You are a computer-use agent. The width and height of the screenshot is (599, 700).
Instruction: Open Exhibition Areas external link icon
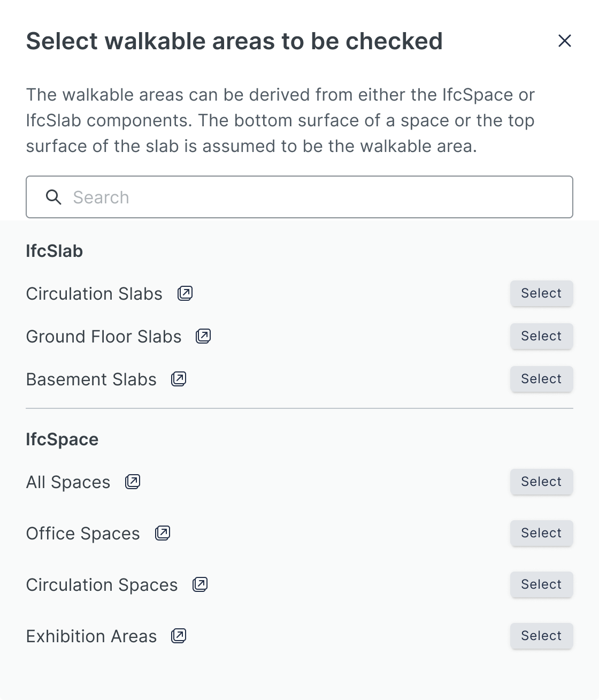pos(179,636)
